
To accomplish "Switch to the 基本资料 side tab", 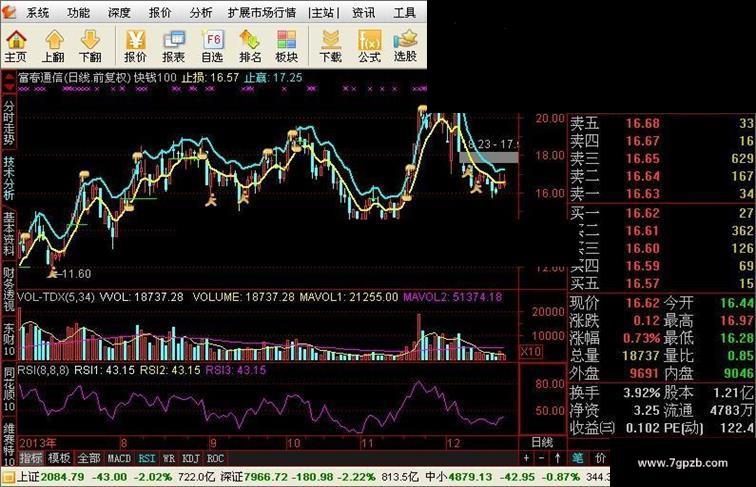I will (9, 234).
